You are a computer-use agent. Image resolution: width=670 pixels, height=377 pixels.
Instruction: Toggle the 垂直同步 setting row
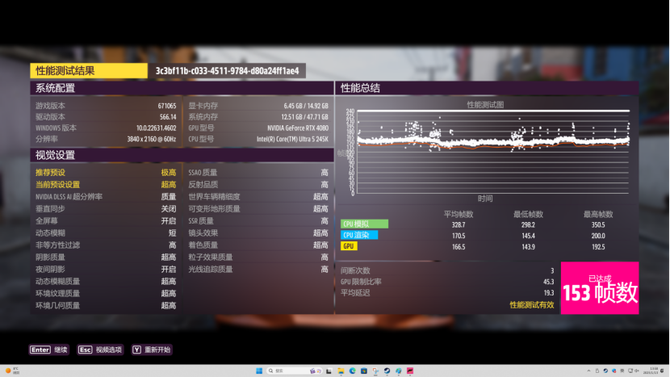106,209
